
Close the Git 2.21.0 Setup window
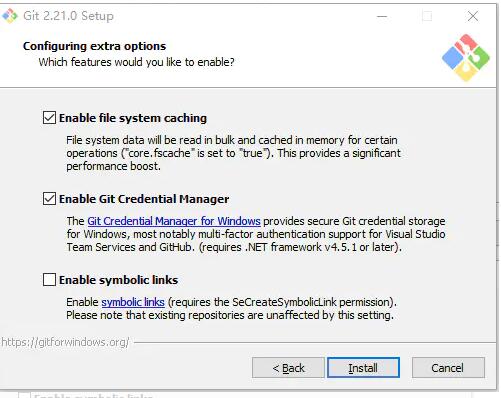473,16
